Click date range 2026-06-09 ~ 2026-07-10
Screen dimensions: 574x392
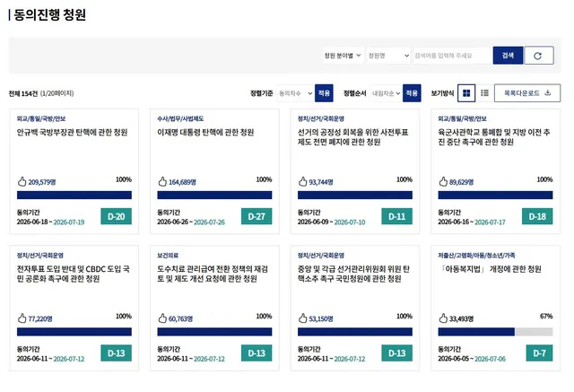click(x=331, y=222)
